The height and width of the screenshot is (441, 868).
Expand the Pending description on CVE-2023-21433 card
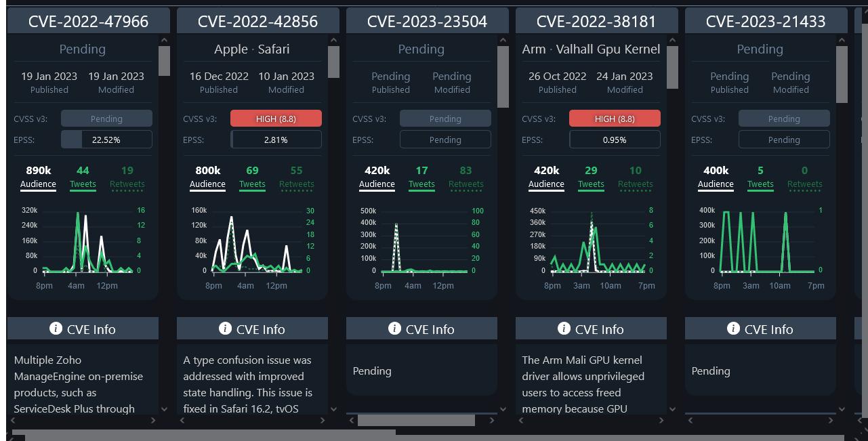[x=842, y=409]
